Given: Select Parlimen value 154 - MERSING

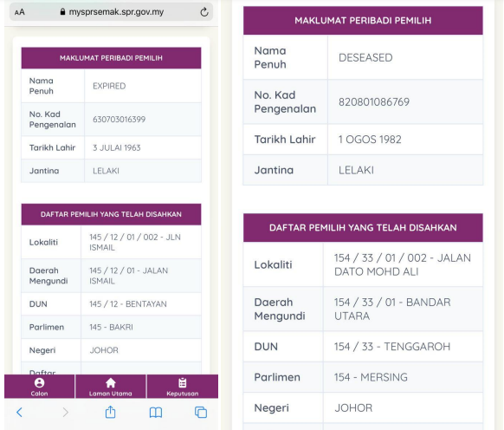Looking at the screenshot, I should click(371, 377).
